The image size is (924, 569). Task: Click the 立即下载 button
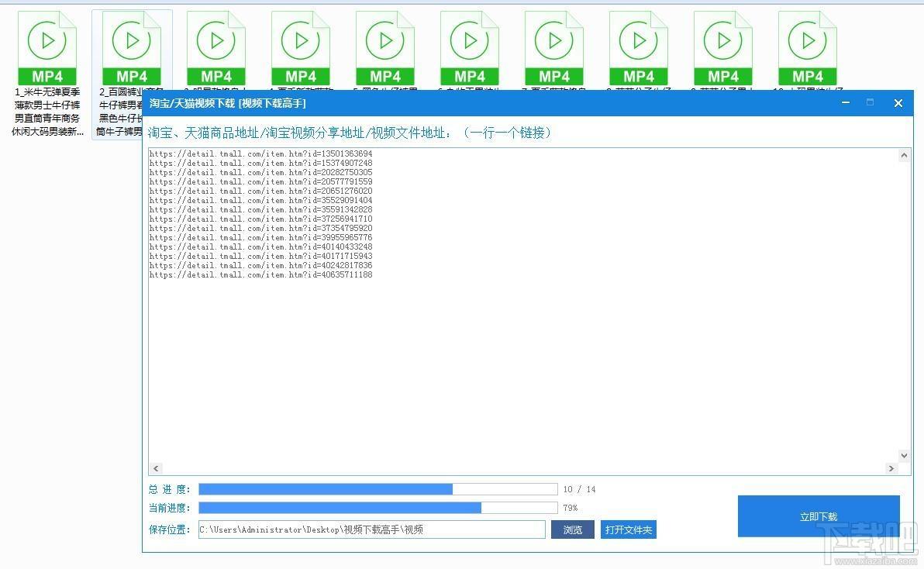point(819,516)
